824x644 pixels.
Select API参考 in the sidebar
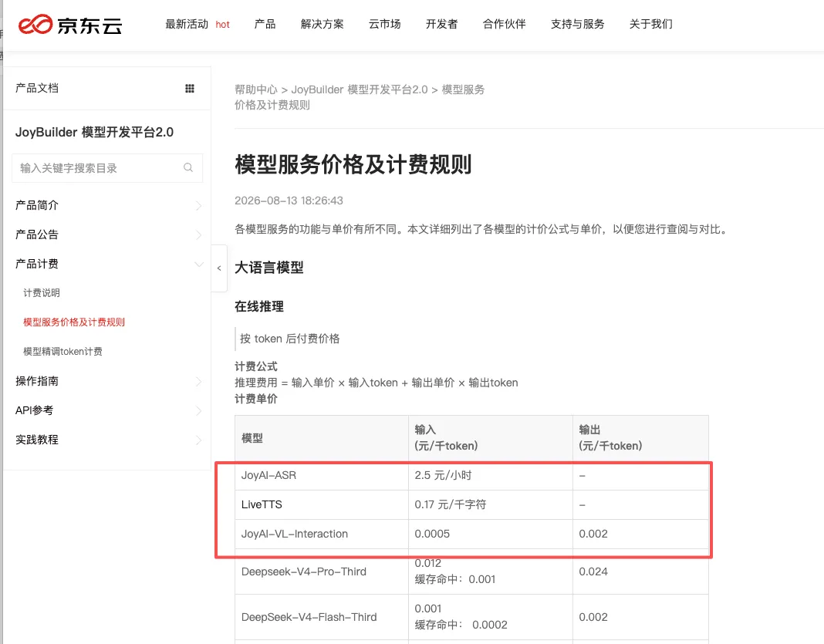tap(34, 410)
